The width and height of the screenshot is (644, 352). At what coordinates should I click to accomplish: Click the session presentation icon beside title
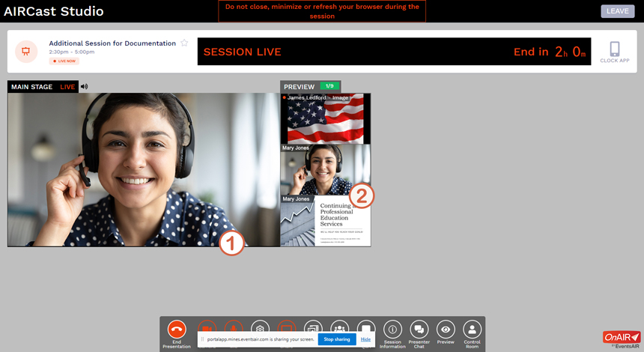coord(26,52)
